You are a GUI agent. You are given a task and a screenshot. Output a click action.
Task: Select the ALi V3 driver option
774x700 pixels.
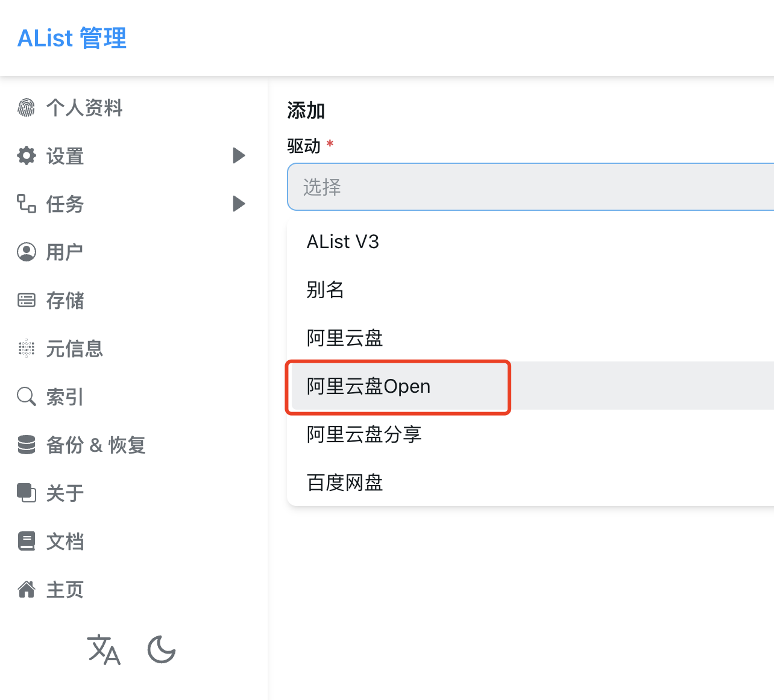342,242
